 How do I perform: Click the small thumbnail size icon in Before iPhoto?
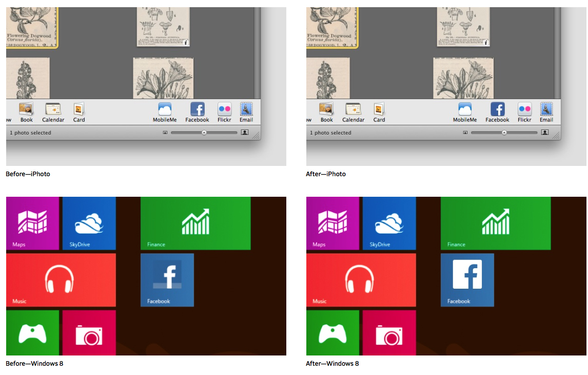click(x=165, y=133)
